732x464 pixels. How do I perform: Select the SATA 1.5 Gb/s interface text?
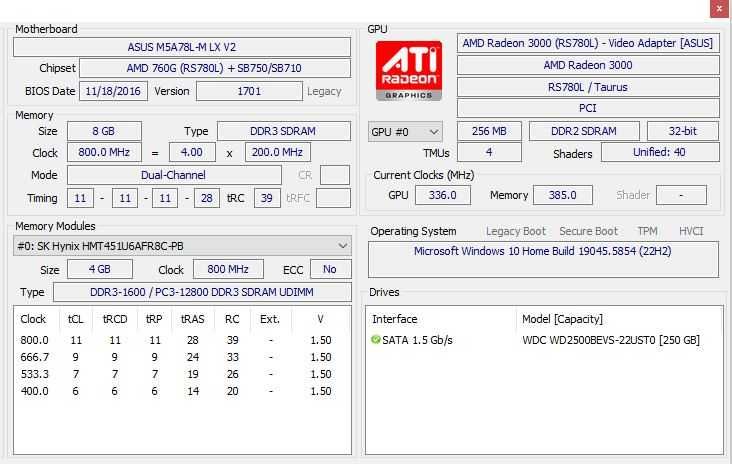click(x=417, y=340)
